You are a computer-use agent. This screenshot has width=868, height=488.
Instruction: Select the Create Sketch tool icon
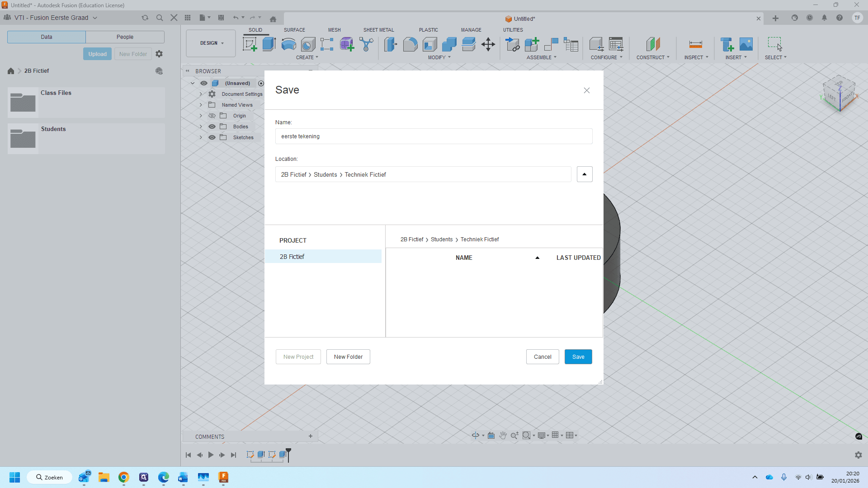click(250, 44)
